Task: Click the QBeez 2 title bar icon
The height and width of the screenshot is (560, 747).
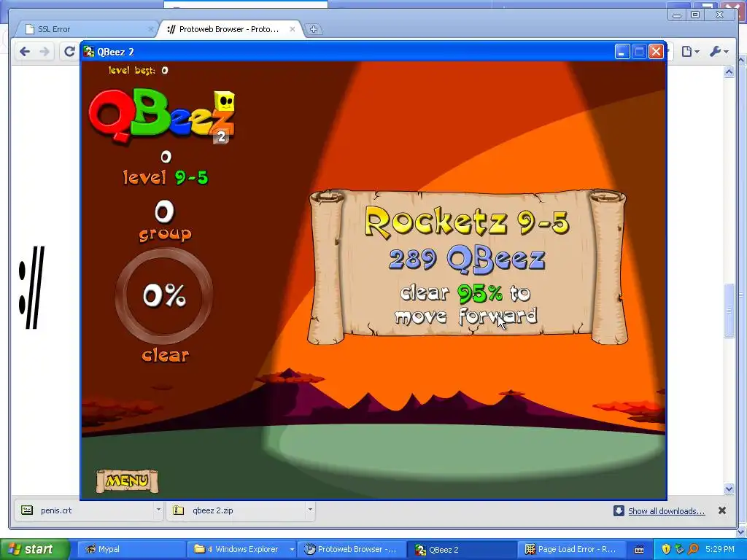Action: pos(88,52)
